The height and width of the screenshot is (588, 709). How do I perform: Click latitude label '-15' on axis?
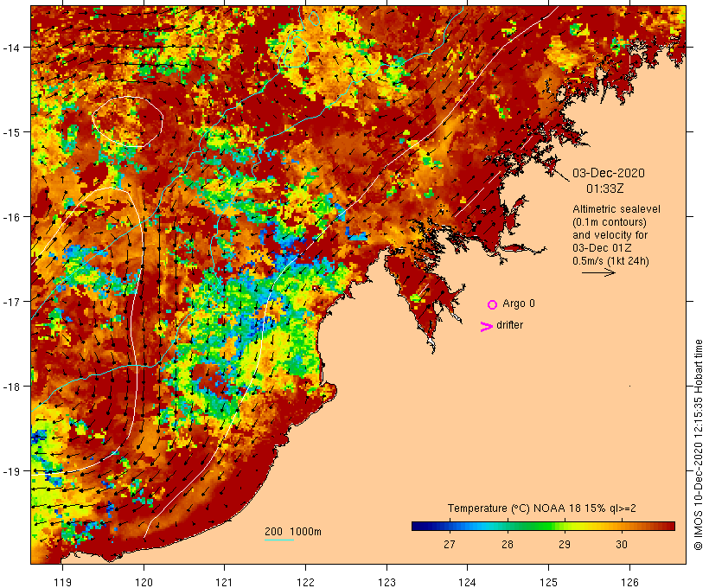[x=11, y=132]
